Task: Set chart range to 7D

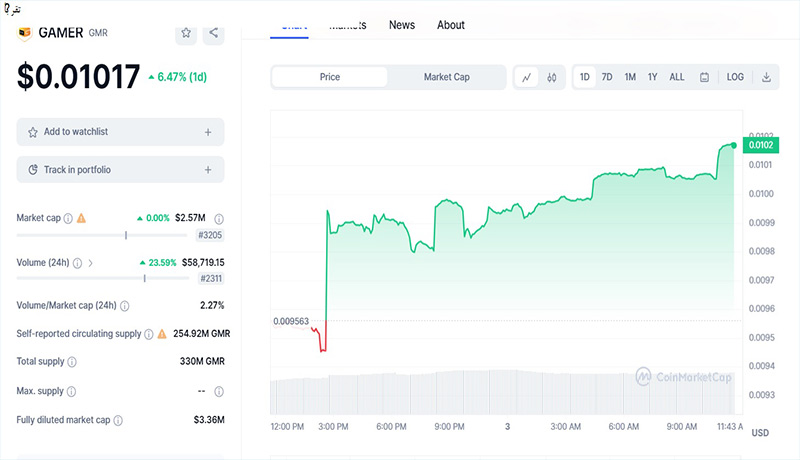Action: [x=607, y=77]
